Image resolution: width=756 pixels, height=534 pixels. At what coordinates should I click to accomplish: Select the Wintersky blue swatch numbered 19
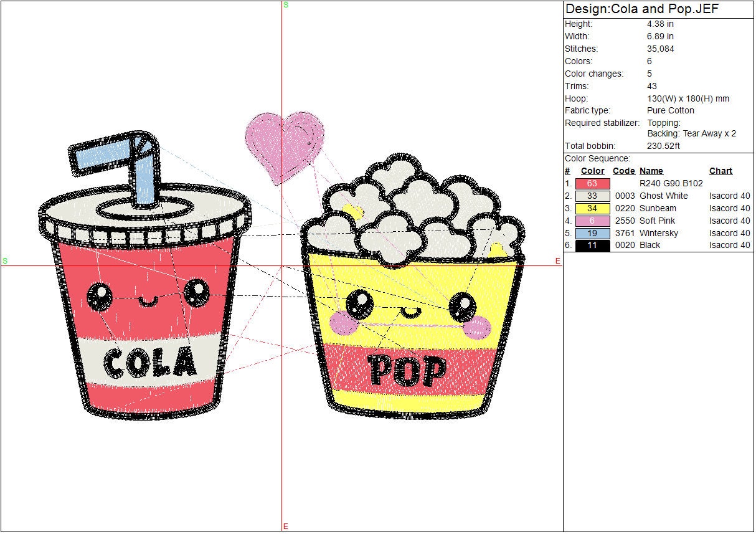592,233
